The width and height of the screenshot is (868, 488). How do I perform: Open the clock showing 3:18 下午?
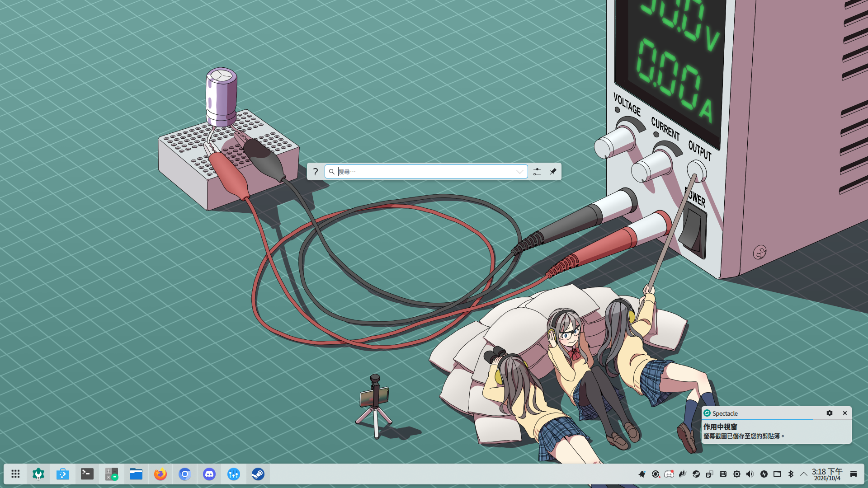tap(827, 474)
